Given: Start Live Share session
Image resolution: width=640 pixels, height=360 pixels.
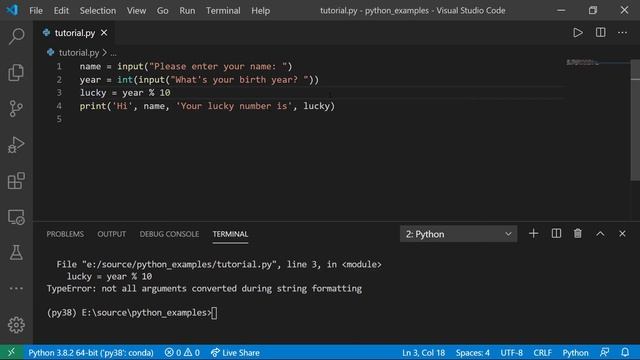Looking at the screenshot, I should pyautogui.click(x=235, y=353).
